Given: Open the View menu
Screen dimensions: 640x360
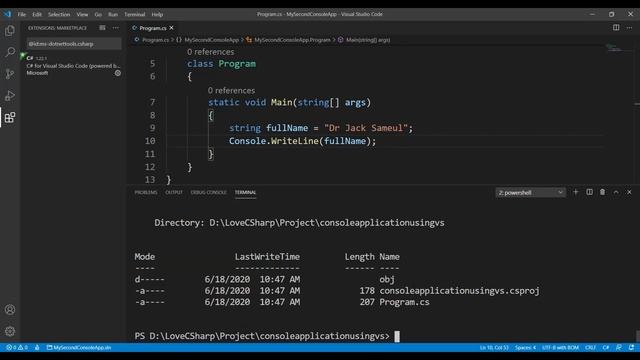Looking at the screenshot, I should [82, 14].
